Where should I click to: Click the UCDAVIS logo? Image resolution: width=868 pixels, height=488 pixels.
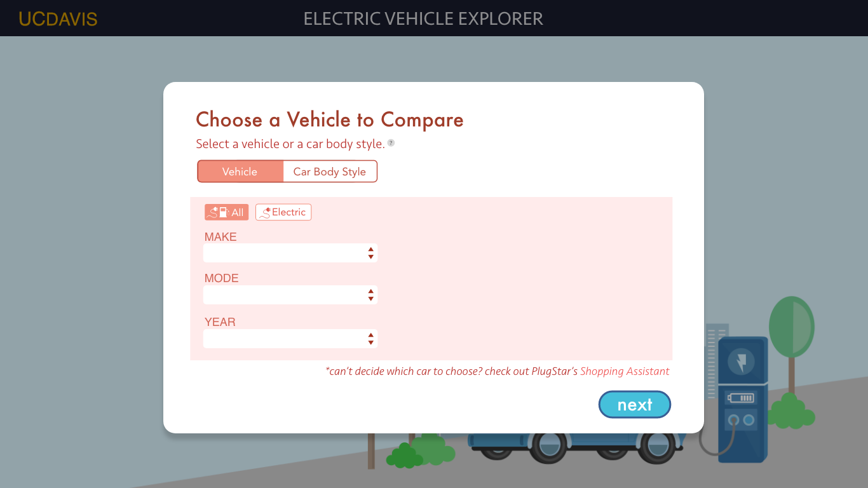[x=58, y=19]
